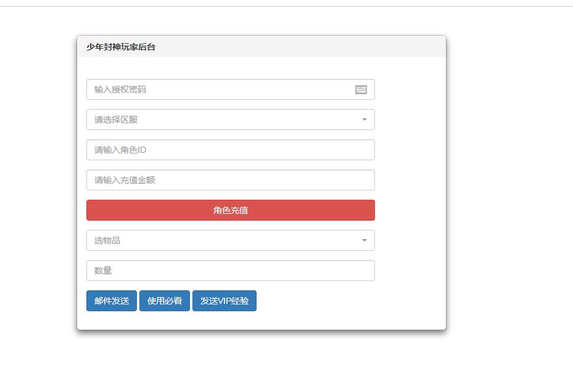The height and width of the screenshot is (392, 573).
Task: Click the 发送VIP经验 button
Action: [225, 301]
